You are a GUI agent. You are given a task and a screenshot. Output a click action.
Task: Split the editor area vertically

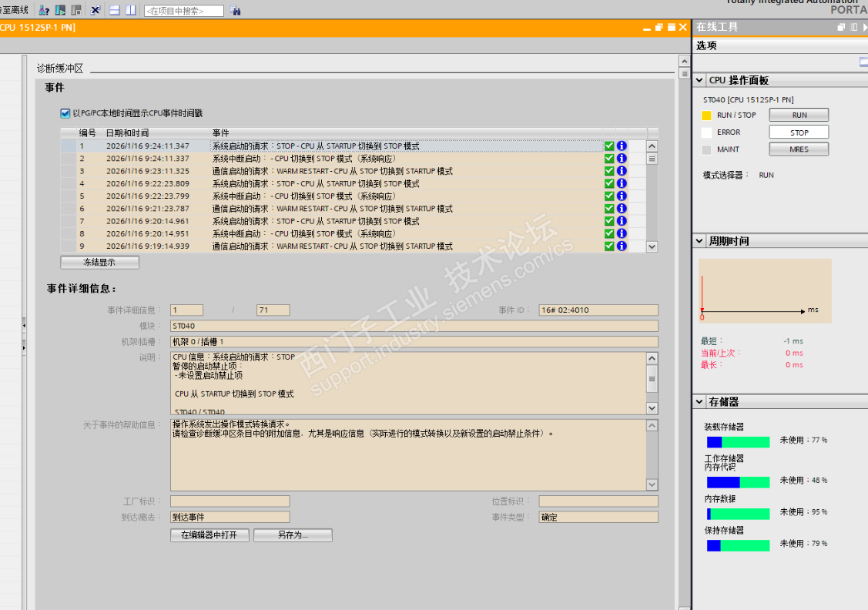[131, 10]
